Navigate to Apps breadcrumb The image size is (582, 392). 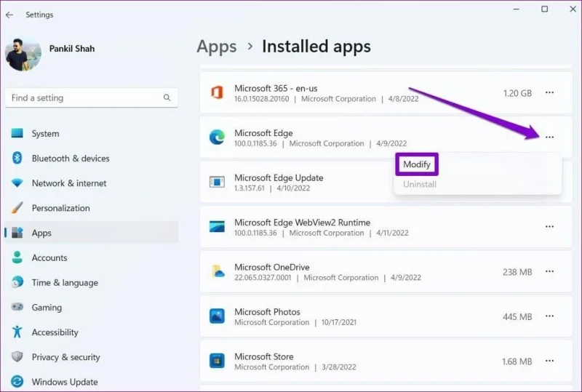[217, 47]
